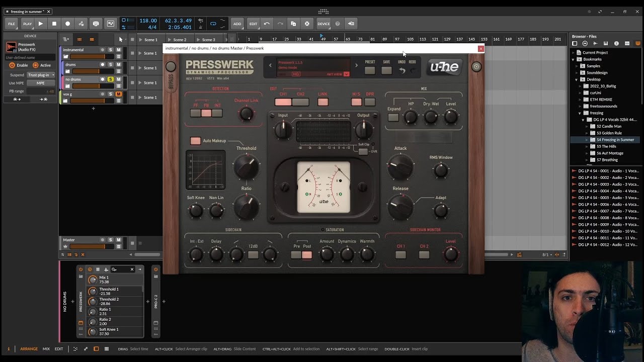This screenshot has width=644, height=362.
Task: Open the ADD menu
Action: pyautogui.click(x=237, y=24)
